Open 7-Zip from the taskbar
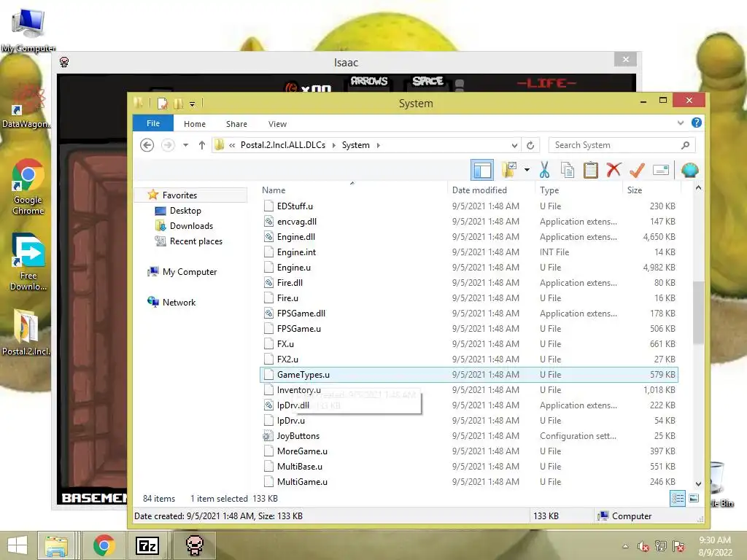 [147, 545]
